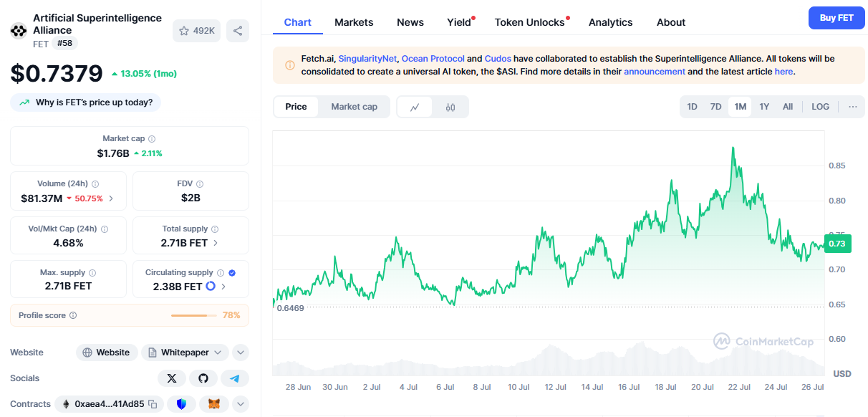Toggle LOG scale on chart
This screenshot has height=417, width=868.
tap(820, 107)
